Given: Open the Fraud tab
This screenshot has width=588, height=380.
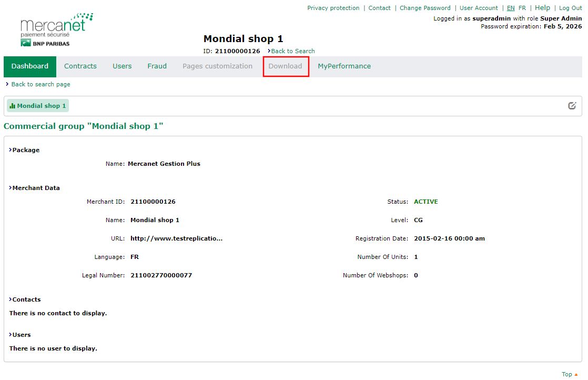Looking at the screenshot, I should tap(157, 66).
